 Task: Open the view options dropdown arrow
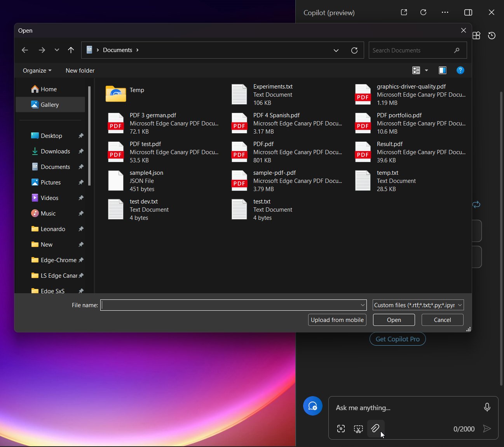[x=426, y=70]
